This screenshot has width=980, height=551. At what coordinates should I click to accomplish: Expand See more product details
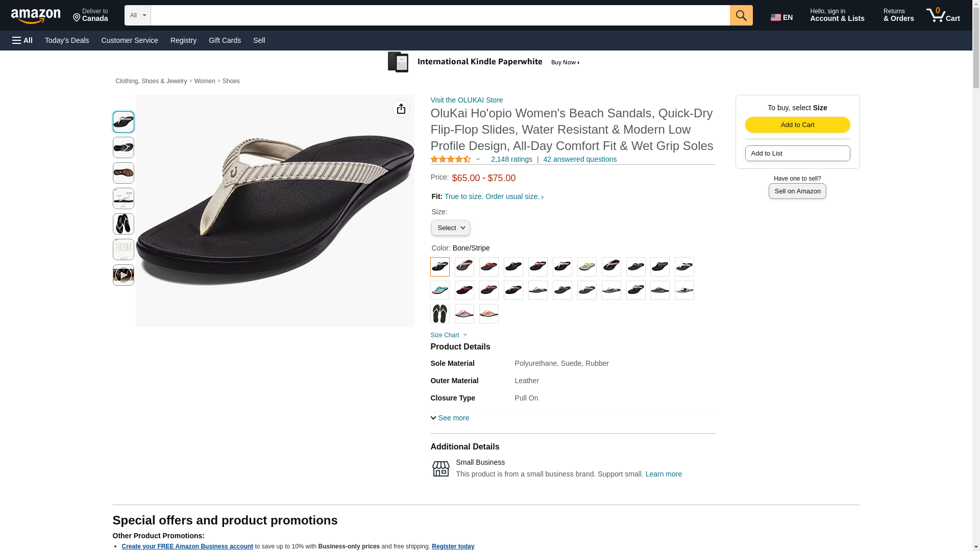click(450, 418)
